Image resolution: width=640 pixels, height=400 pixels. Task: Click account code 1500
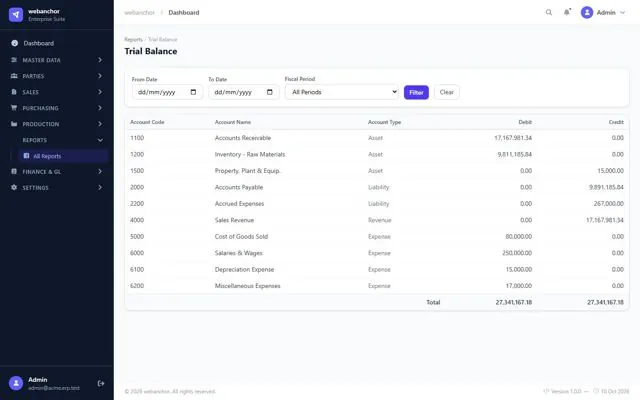pyautogui.click(x=137, y=171)
